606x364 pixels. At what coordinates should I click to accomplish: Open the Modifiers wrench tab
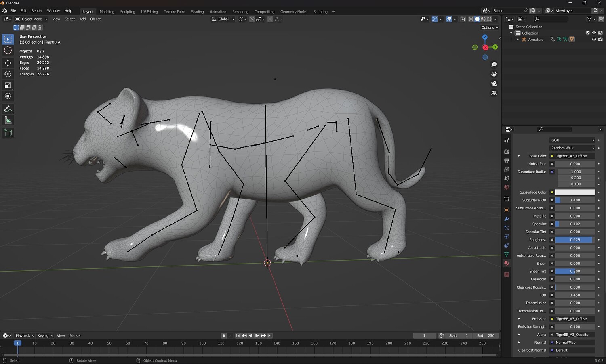507,219
